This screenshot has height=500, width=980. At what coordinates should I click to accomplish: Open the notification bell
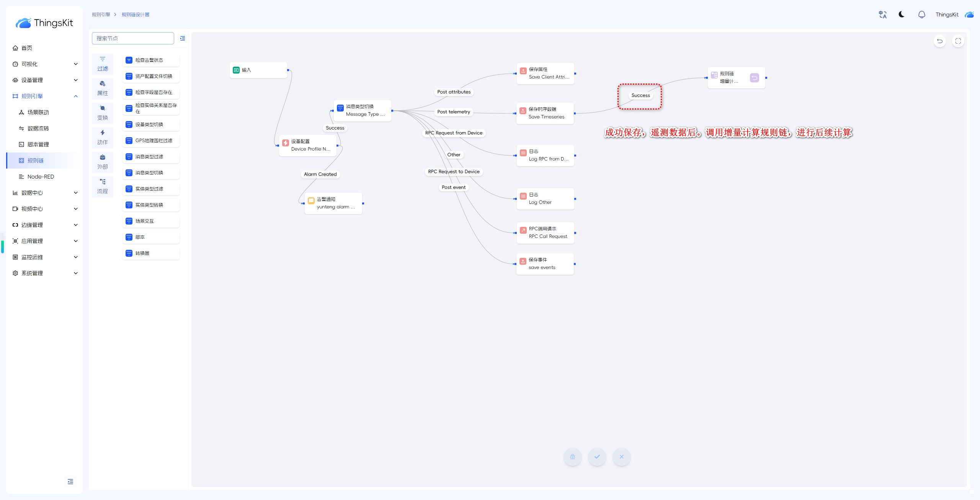click(921, 15)
